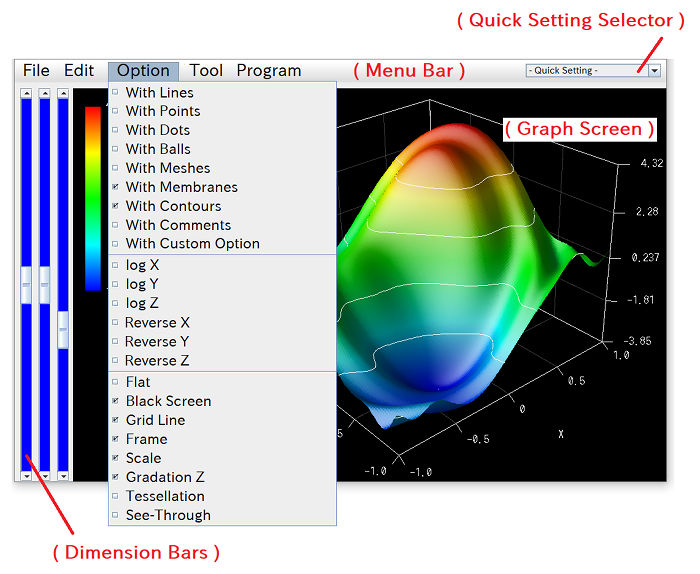
Task: Enable the Tessellation option
Action: (x=222, y=496)
